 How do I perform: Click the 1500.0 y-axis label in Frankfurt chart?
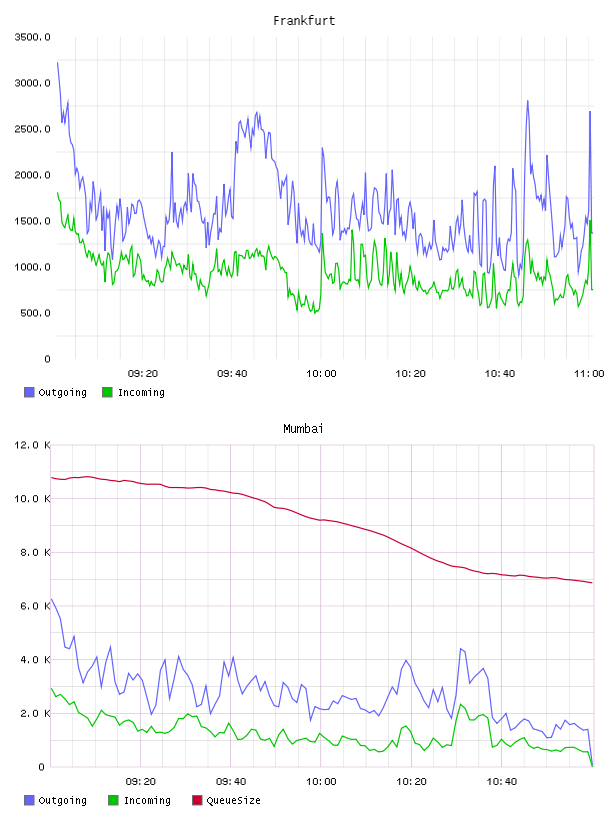[x=32, y=221]
